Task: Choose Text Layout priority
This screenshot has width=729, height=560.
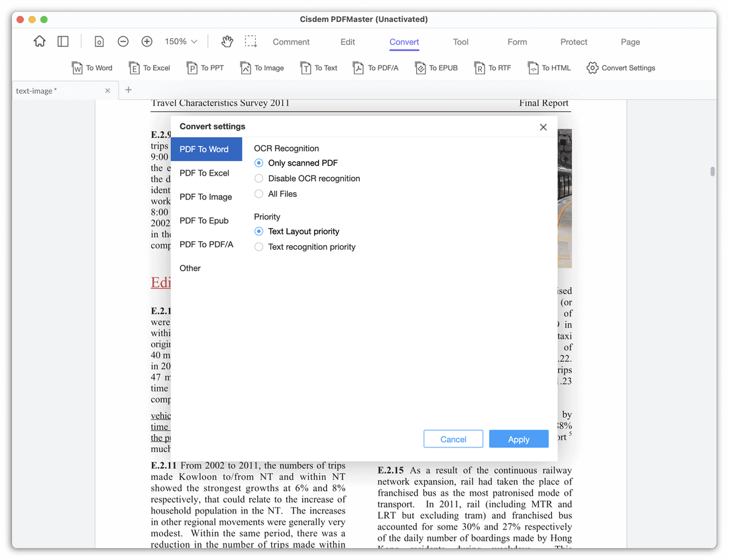Action: 297,231
